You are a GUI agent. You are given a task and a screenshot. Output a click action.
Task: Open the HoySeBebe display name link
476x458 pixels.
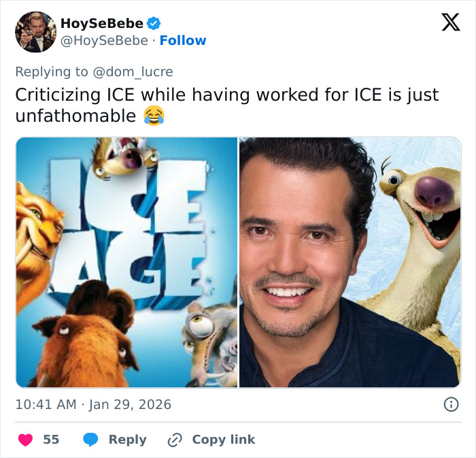[x=102, y=23]
